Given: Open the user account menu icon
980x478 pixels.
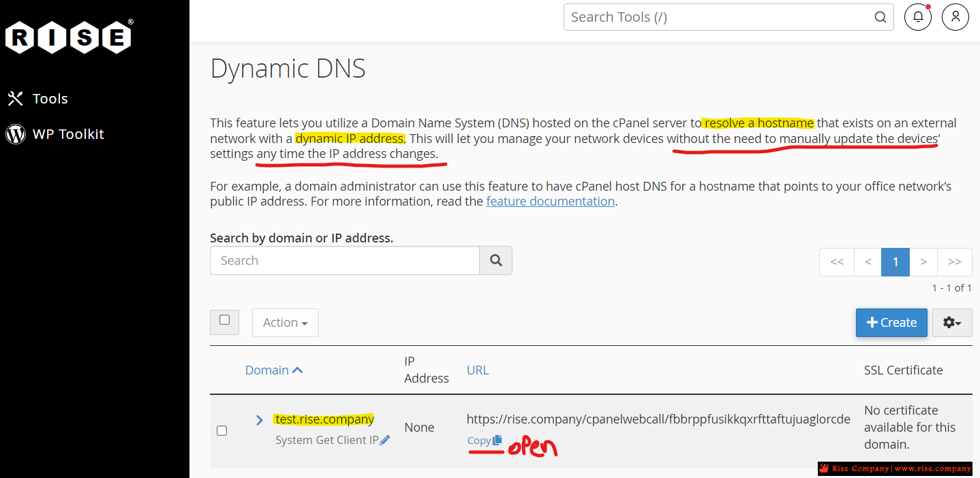Looking at the screenshot, I should pyautogui.click(x=955, y=17).
